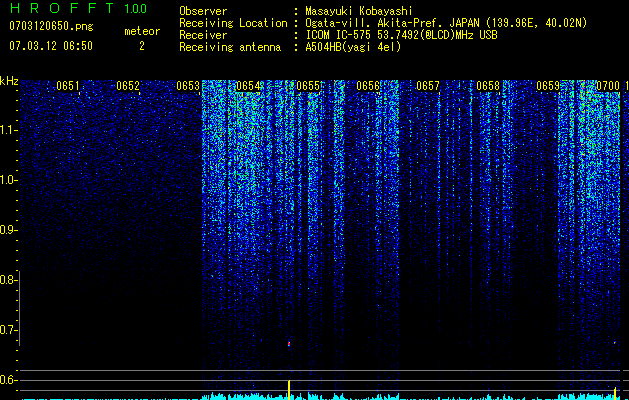The width and height of the screenshot is (629, 400).
Task: Click the observer name Masayuki Kobayashi
Action: 359,11
